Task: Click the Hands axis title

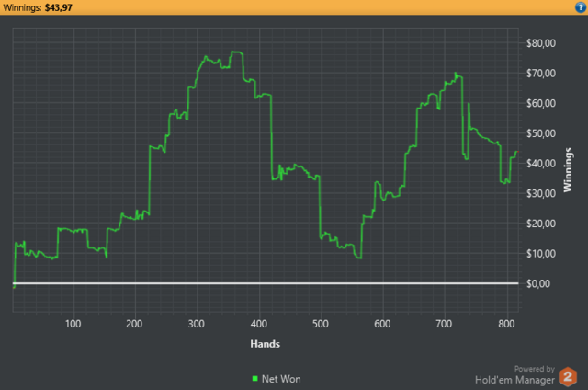Action: [x=266, y=344]
